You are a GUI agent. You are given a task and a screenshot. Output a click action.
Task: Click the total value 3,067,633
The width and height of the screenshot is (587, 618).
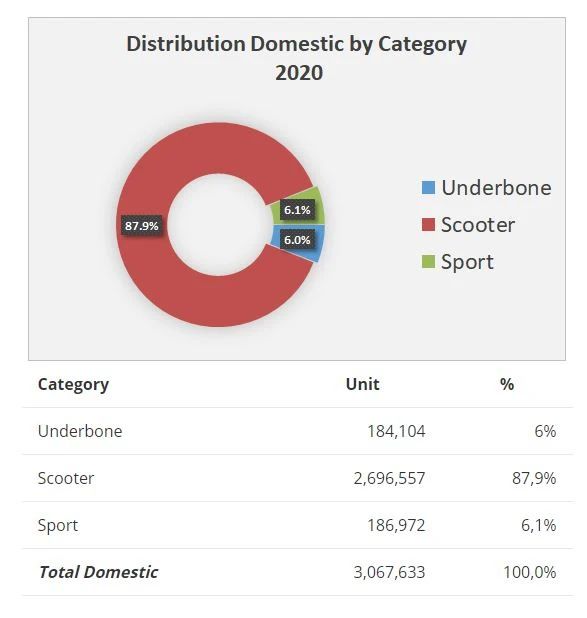[389, 572]
